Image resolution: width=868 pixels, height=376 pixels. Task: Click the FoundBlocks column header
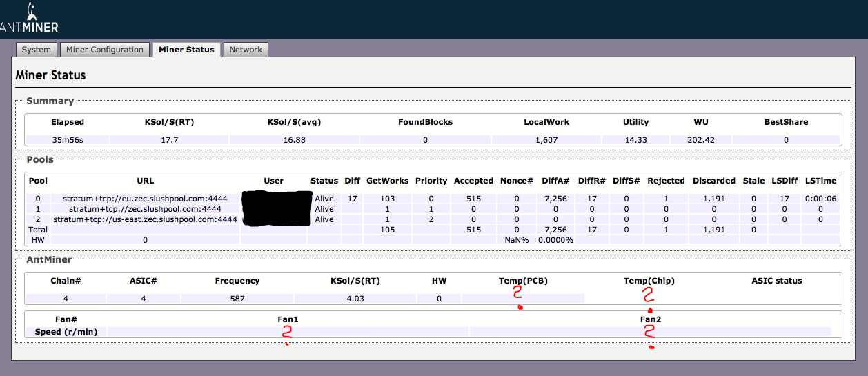click(x=426, y=122)
